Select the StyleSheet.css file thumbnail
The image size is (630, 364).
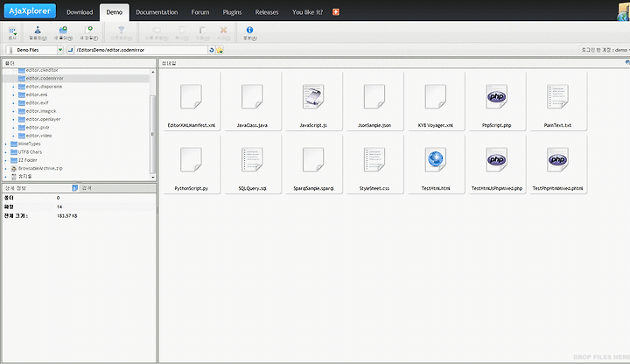pyautogui.click(x=374, y=164)
